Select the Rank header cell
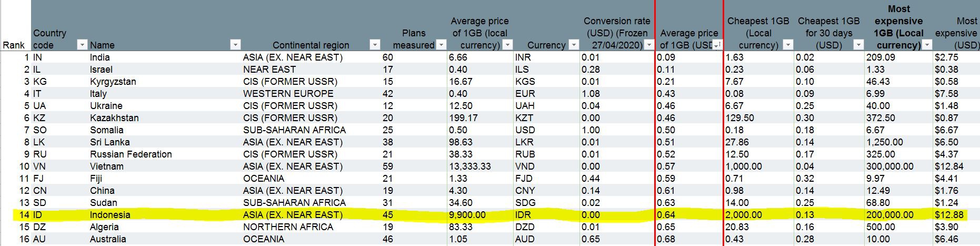 (x=14, y=45)
